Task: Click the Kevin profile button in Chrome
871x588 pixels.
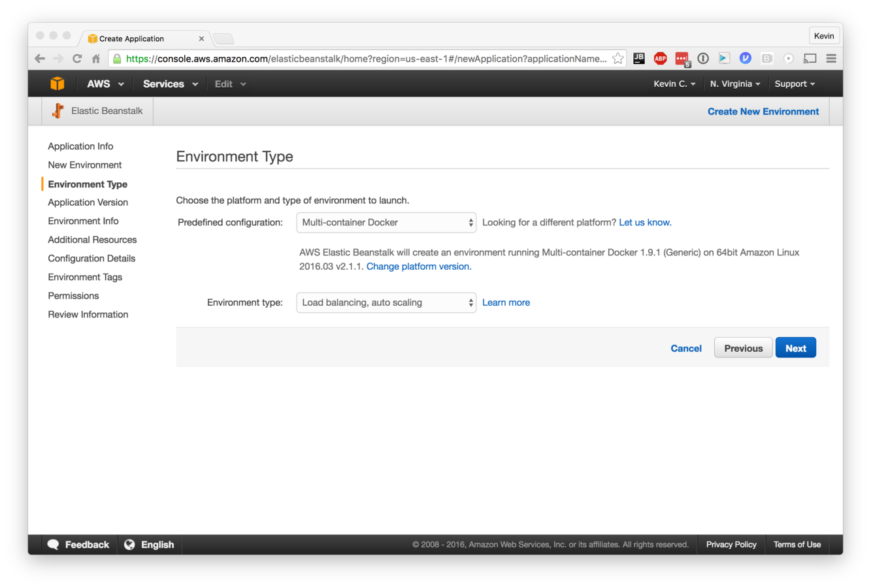Action: (823, 36)
